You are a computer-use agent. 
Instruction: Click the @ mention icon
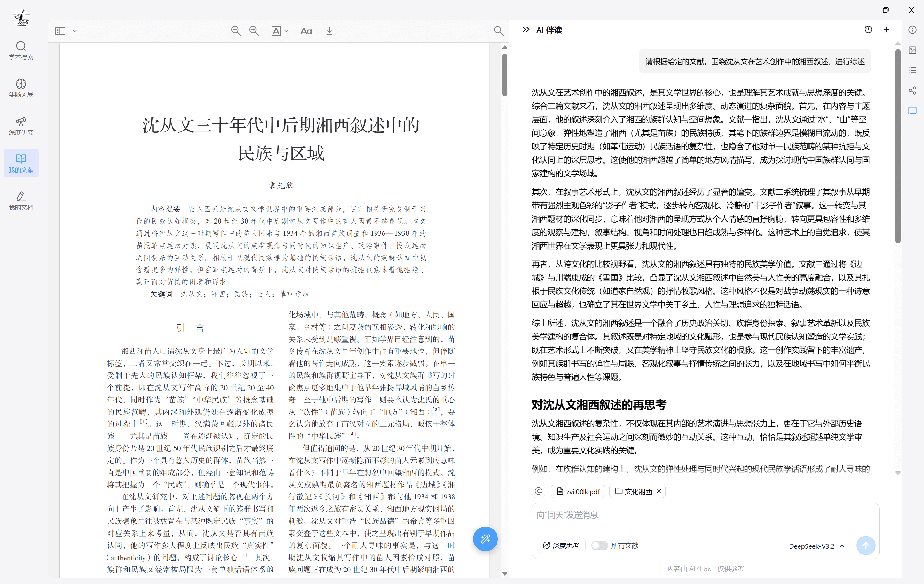pyautogui.click(x=539, y=491)
